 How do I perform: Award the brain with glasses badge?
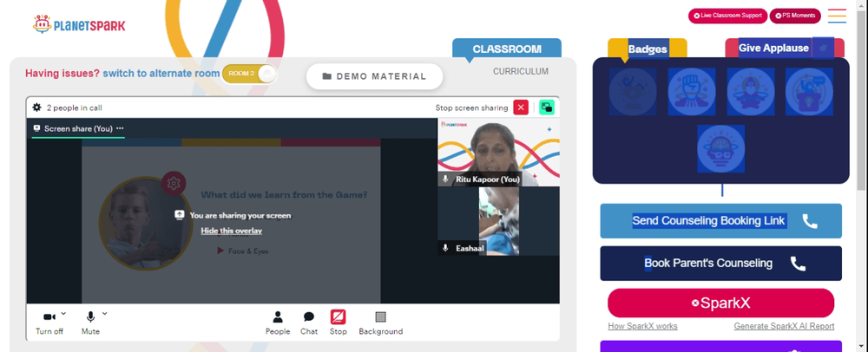click(x=720, y=148)
